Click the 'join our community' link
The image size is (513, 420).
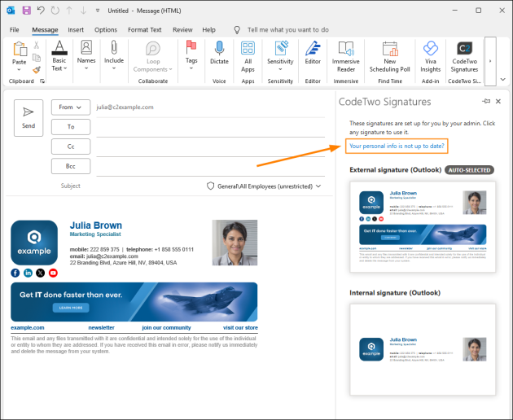click(x=166, y=328)
